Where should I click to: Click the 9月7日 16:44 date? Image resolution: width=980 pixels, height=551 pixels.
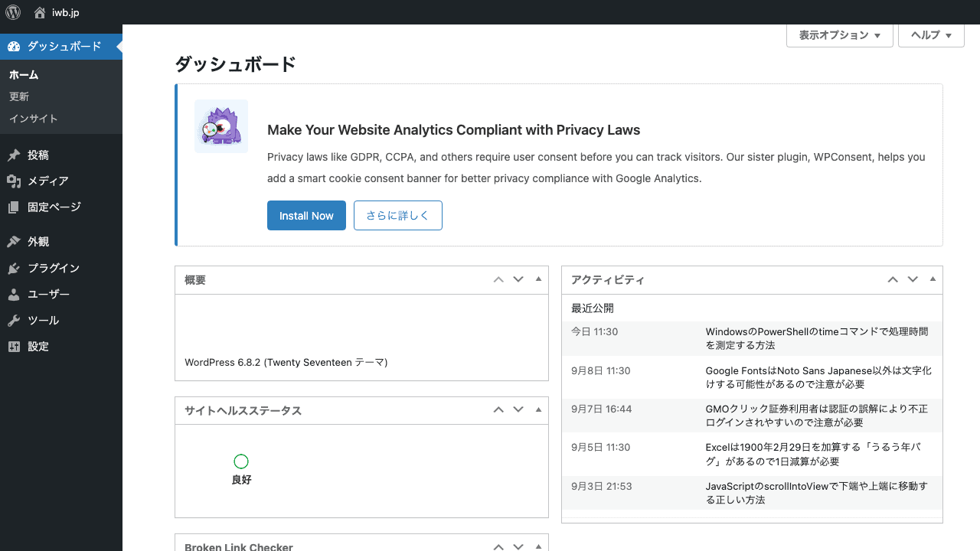tap(601, 409)
